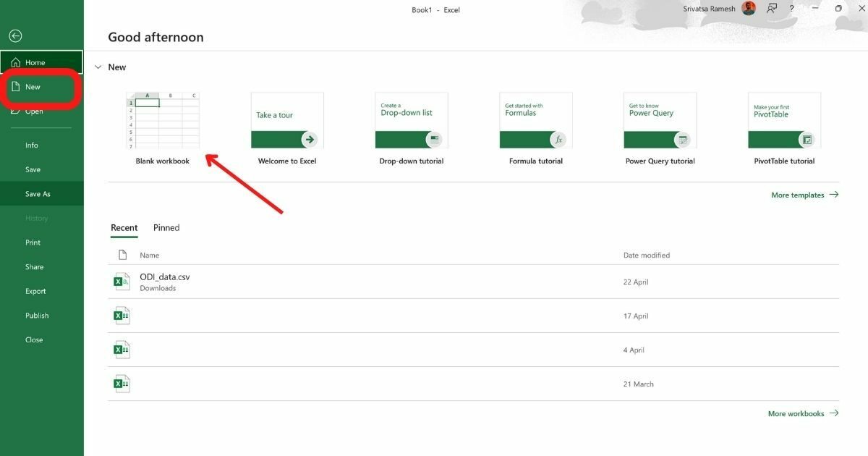Open Save As in the sidebar
Screen dimensions: 868x456
point(38,194)
